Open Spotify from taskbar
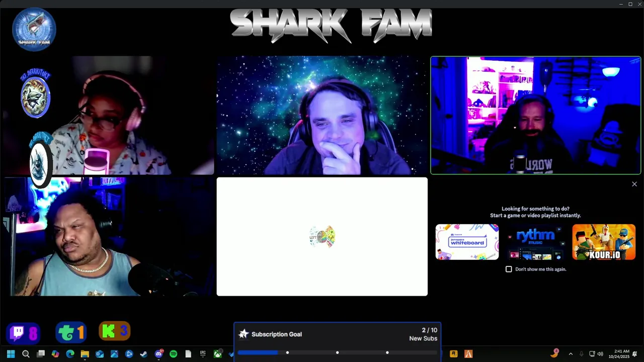Screen dimensions: 644x362 [x=173, y=354]
